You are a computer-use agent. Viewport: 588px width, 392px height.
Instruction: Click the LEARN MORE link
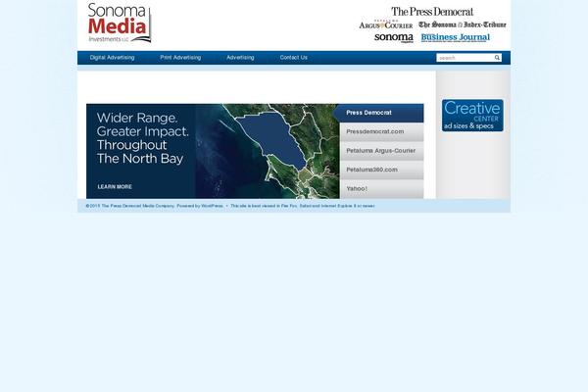(115, 187)
